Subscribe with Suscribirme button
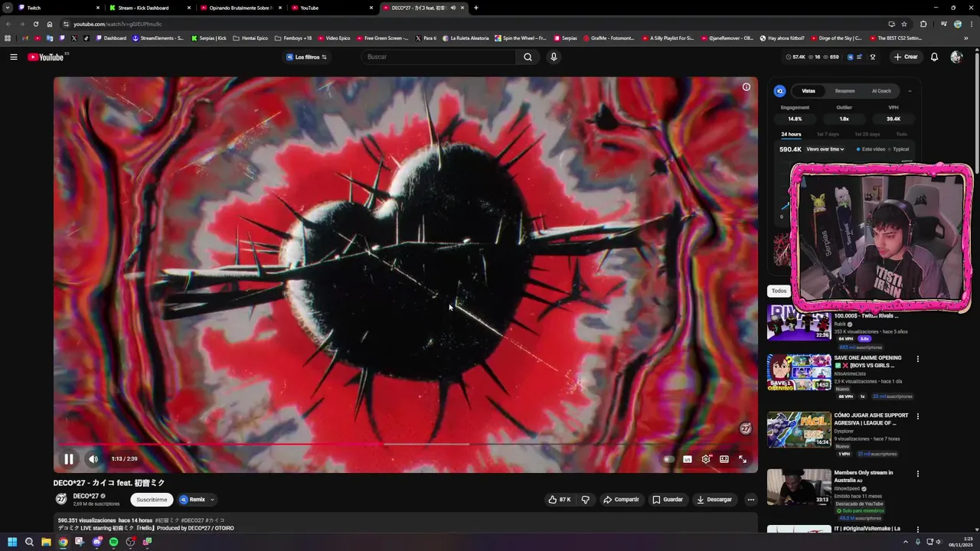Image resolution: width=980 pixels, height=551 pixels. 152,500
